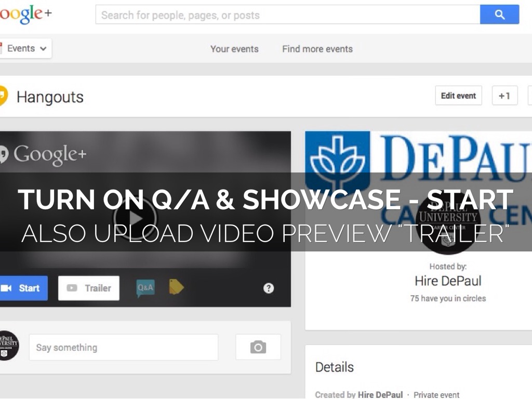Click the DePaul avatar beside comment box
532x399 pixels.
(x=7, y=346)
